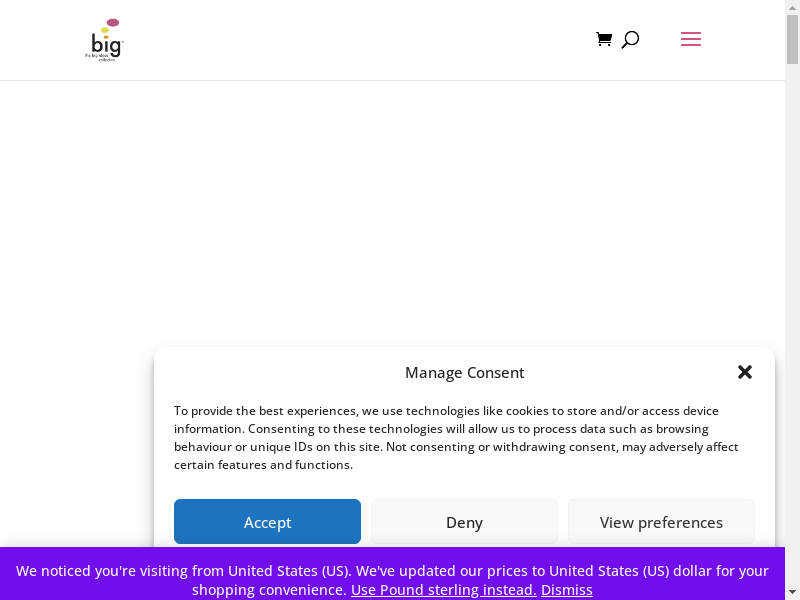Click the scrollbar up arrow
This screenshot has width=800, height=600.
coord(792,7)
